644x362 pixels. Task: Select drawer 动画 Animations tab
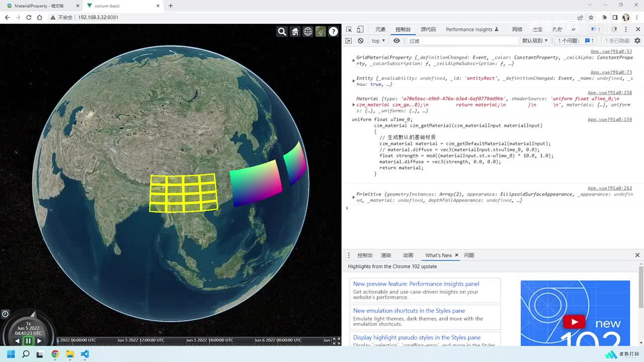[408, 255]
